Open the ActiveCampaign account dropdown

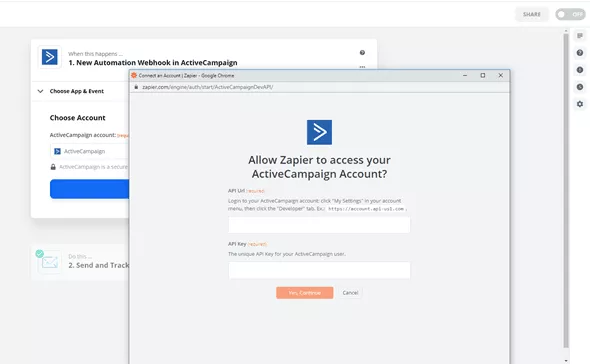tap(90, 151)
